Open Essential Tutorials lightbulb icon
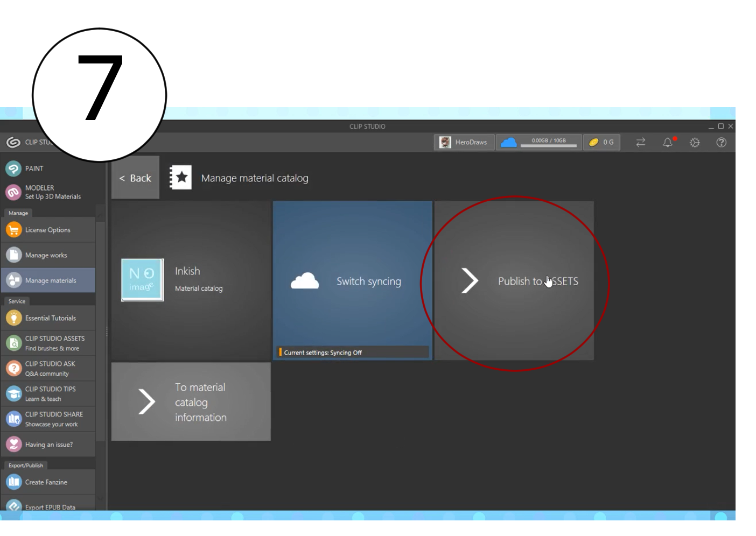 (x=13, y=318)
